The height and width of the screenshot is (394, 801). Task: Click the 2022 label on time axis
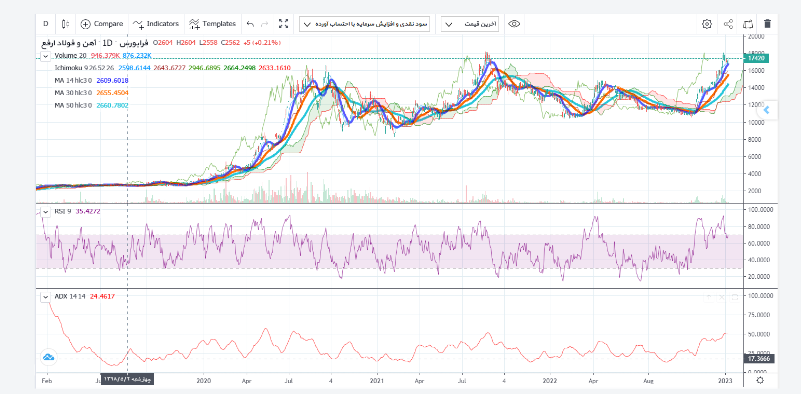(x=550, y=381)
